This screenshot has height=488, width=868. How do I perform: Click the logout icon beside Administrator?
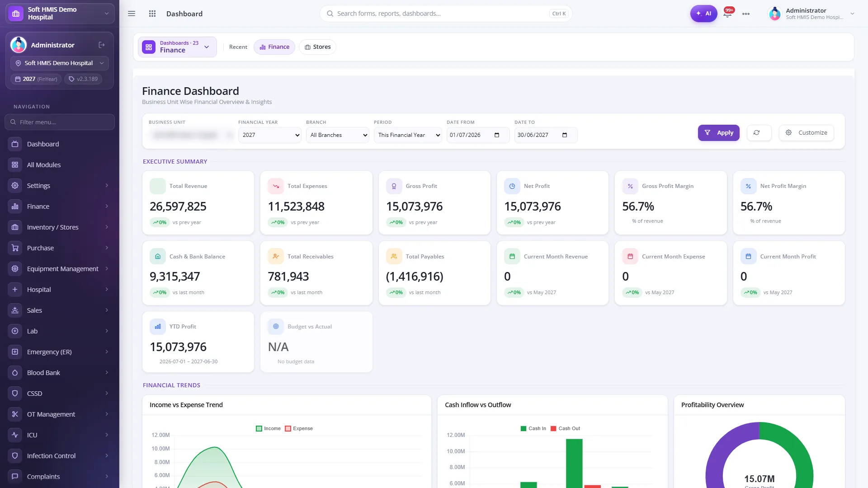point(102,45)
